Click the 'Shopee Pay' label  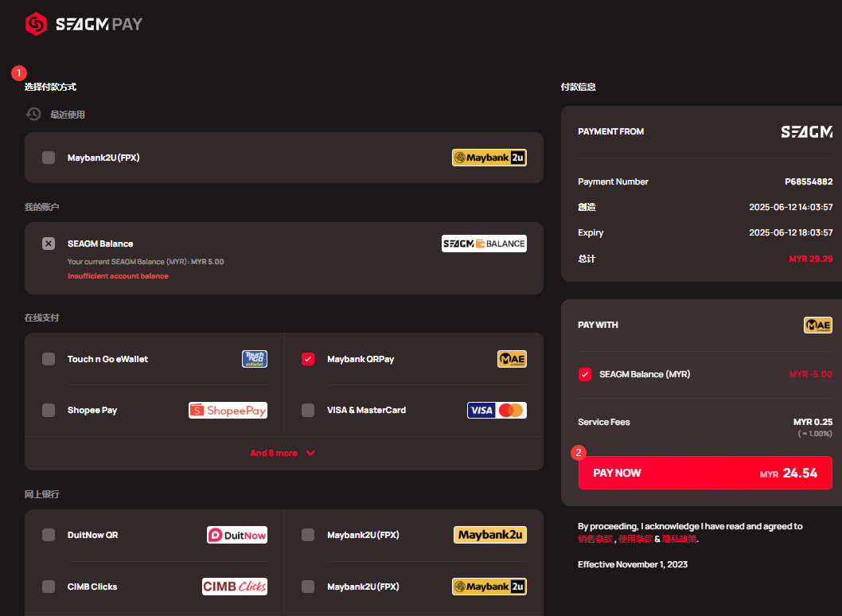pyautogui.click(x=92, y=411)
